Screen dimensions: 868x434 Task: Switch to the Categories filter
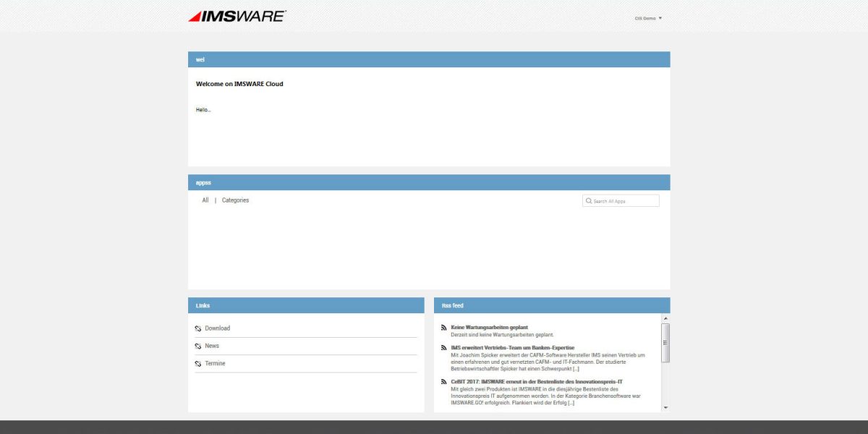[x=237, y=200]
